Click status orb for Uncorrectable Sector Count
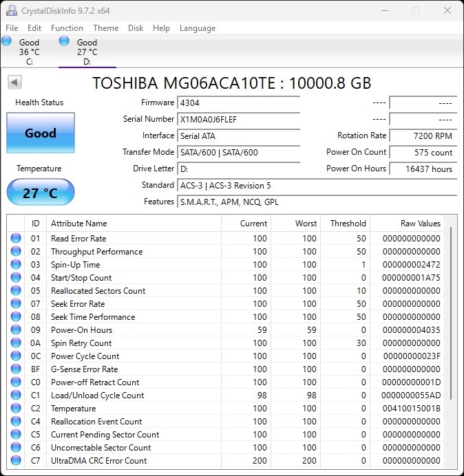 [x=16, y=447]
